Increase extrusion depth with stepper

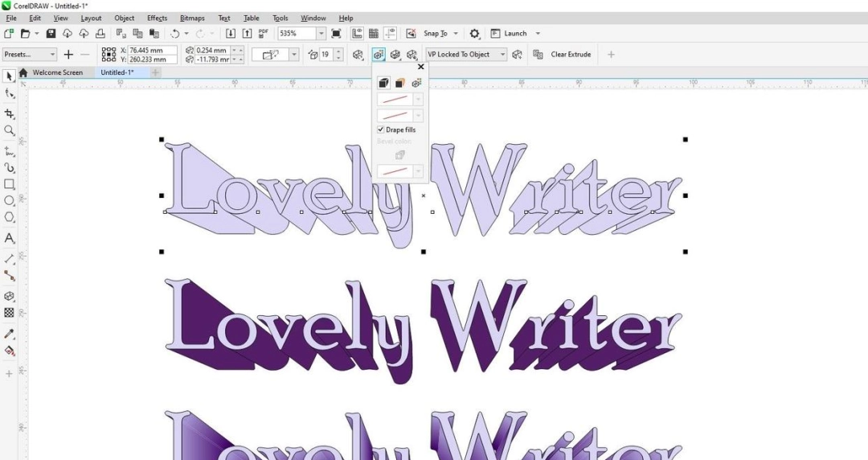click(338, 51)
